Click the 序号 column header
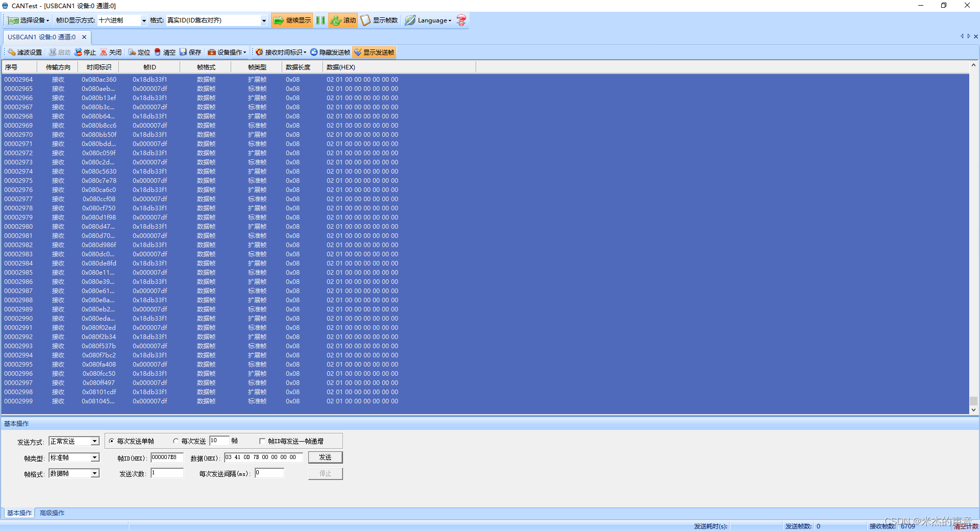The image size is (980, 531). pos(19,67)
